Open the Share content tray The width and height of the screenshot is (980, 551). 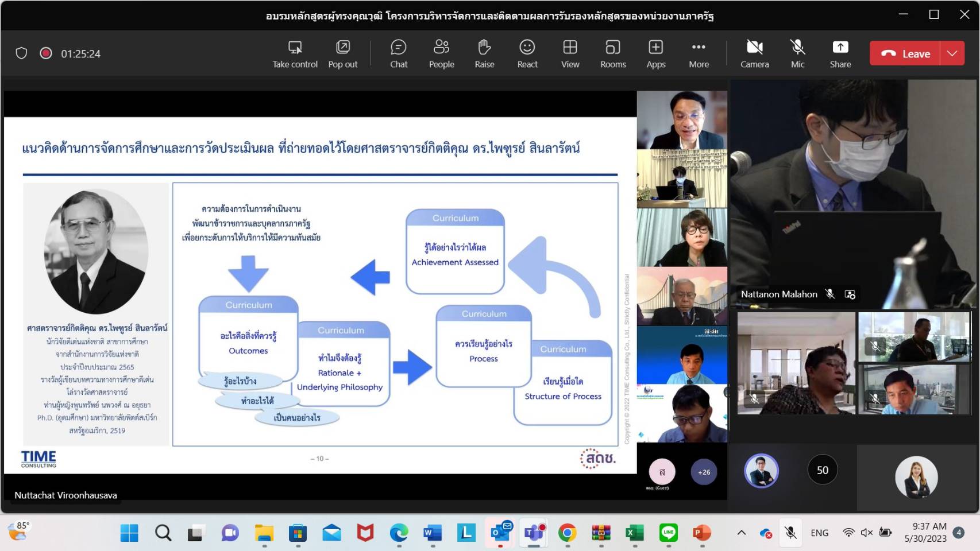tap(840, 54)
